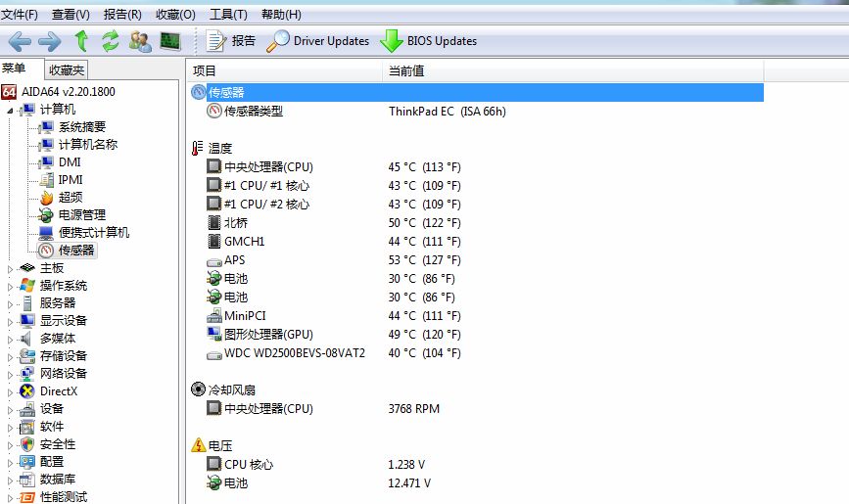Open the 报告 report wizard
849x504 pixels.
tap(231, 41)
